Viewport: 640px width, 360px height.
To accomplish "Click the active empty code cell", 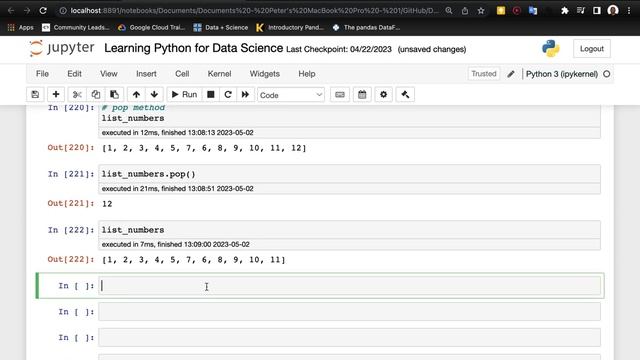I will pos(349,285).
